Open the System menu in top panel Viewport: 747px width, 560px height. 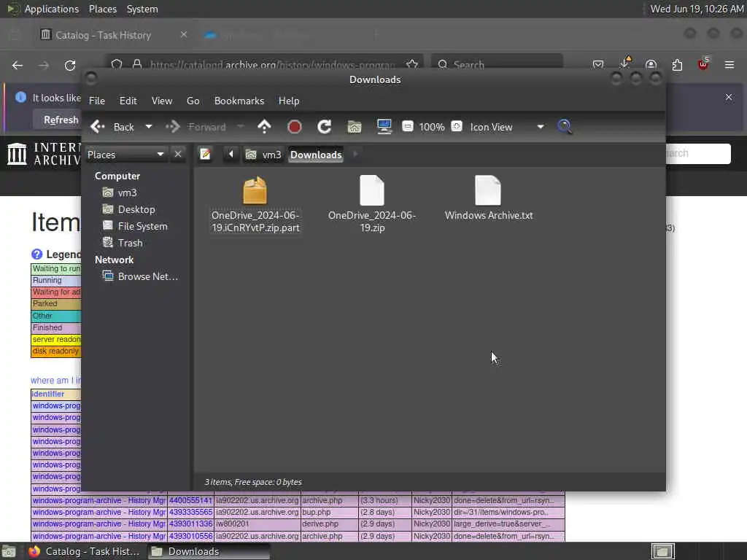point(142,9)
